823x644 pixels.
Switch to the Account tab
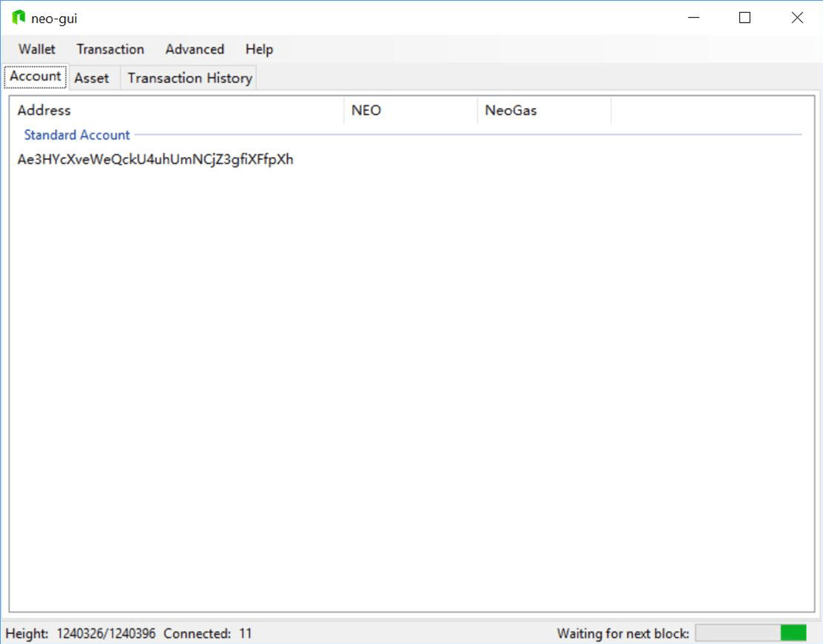tap(35, 77)
